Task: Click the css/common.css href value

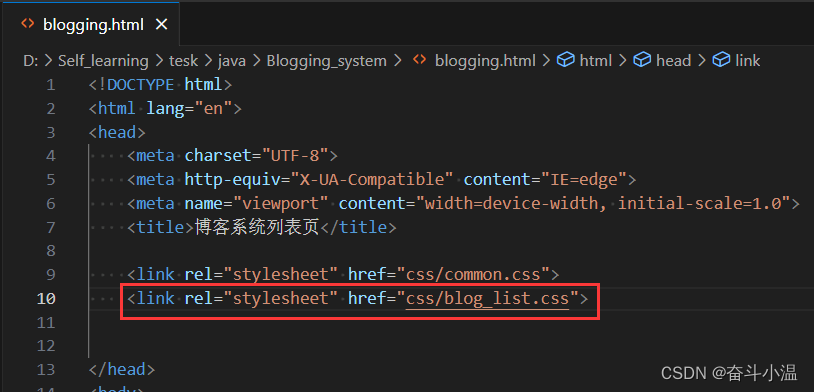Action: (473, 274)
